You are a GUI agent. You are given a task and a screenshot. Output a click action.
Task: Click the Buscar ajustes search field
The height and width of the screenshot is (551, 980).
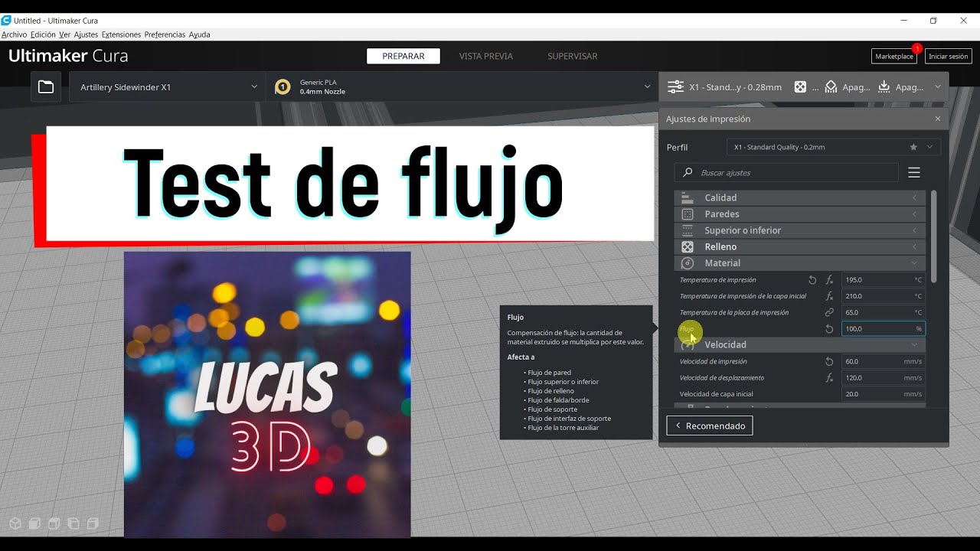[x=786, y=173]
